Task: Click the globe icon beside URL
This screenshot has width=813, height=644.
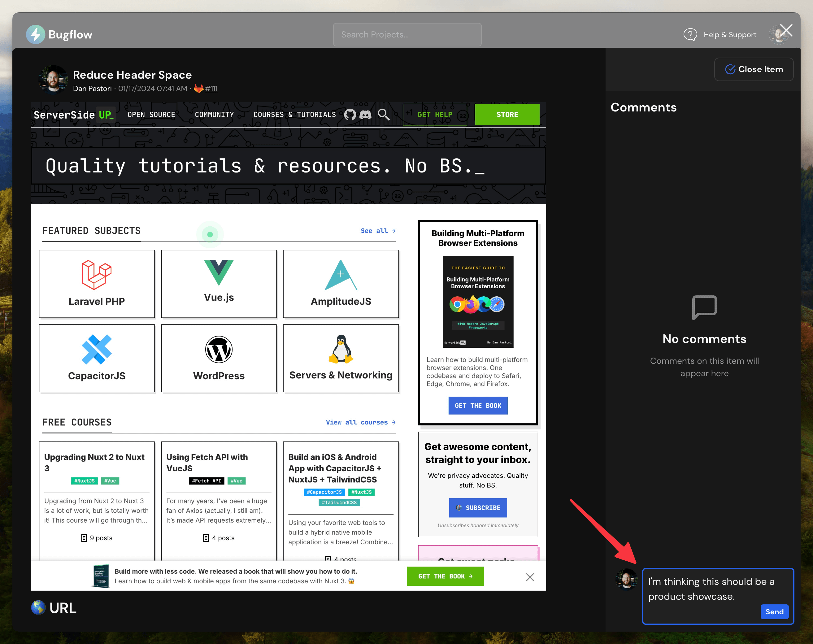Action: tap(38, 608)
